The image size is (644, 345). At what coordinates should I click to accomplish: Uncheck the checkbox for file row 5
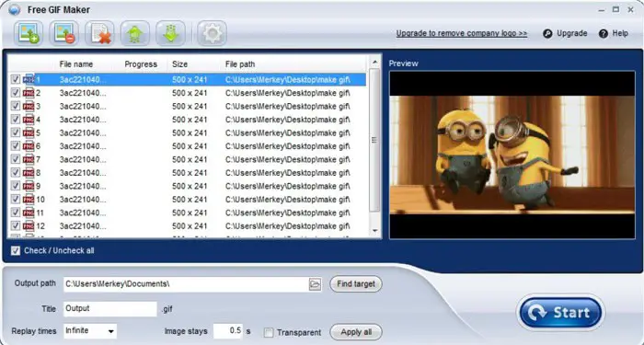(16, 132)
